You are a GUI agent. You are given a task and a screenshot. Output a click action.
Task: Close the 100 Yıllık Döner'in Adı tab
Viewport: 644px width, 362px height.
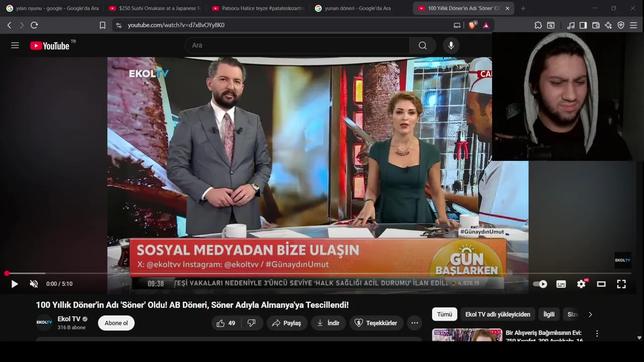coord(507,9)
